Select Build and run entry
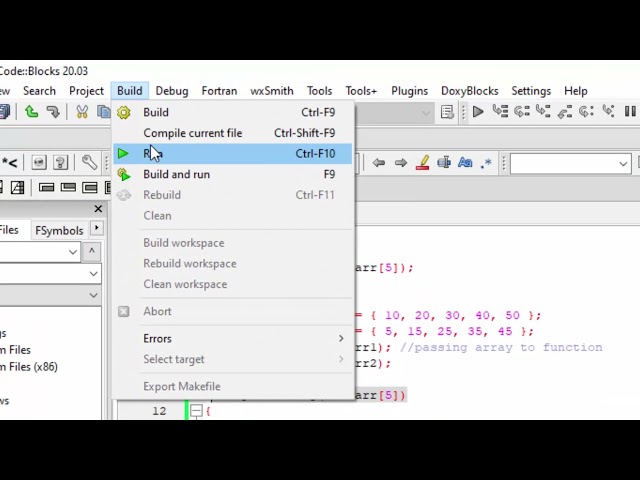This screenshot has height=480, width=640. click(x=232, y=174)
